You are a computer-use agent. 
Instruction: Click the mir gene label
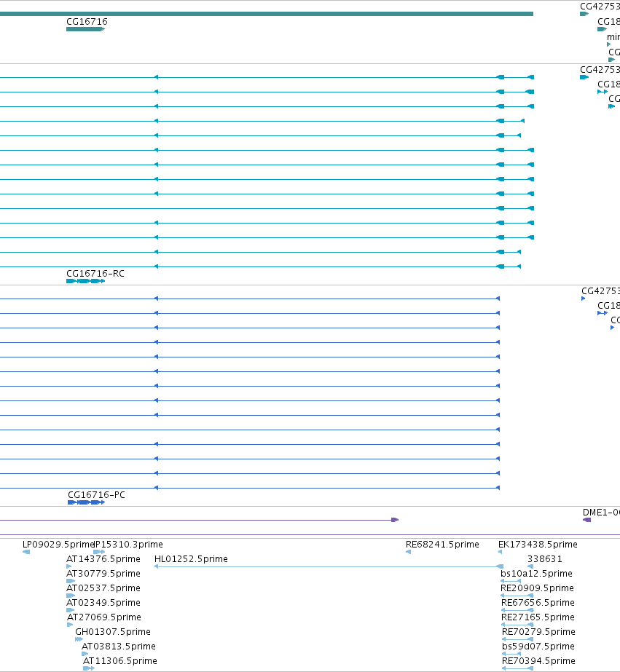coord(613,37)
